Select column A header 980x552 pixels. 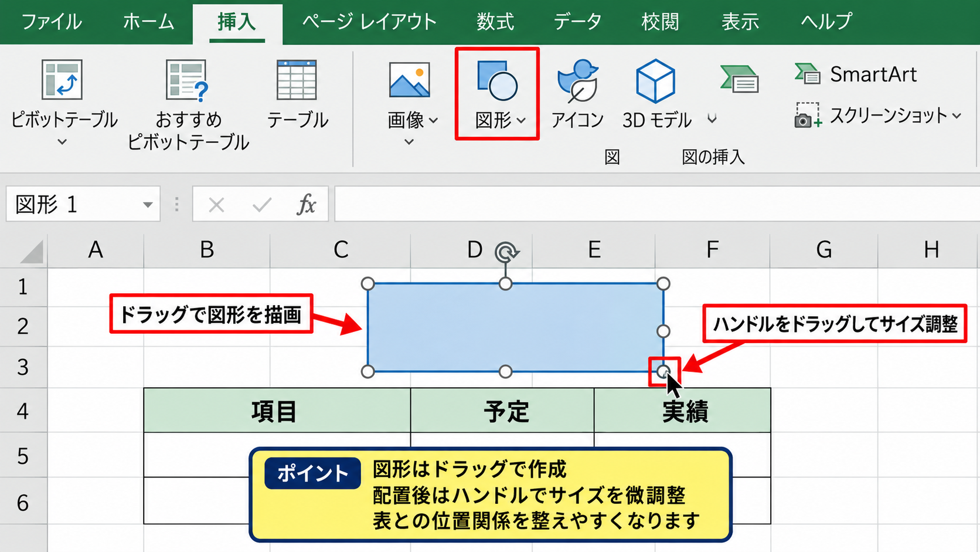coord(96,250)
